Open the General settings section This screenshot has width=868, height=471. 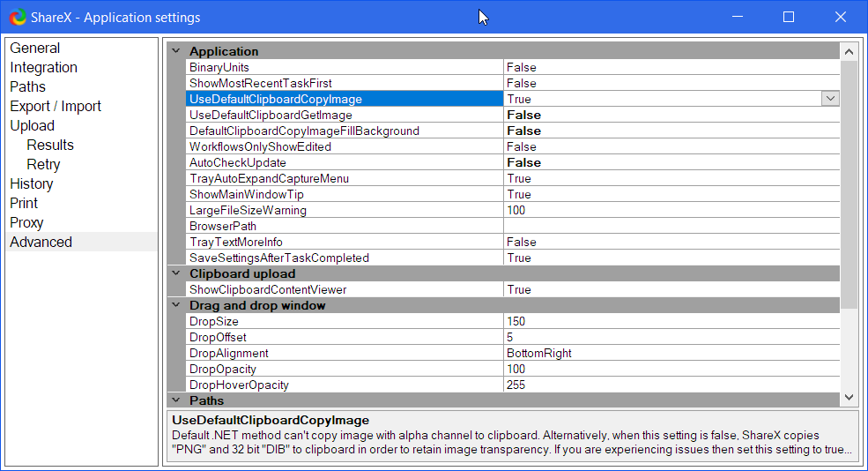(35, 49)
